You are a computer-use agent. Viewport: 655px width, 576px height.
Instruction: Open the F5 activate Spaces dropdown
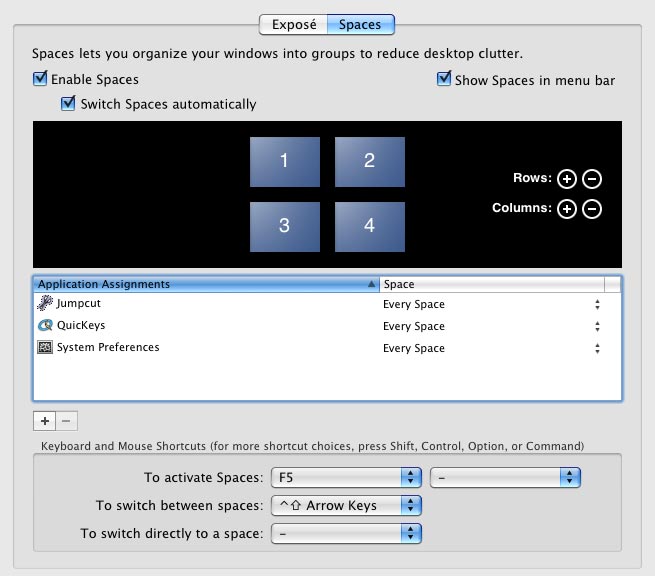(x=346, y=477)
